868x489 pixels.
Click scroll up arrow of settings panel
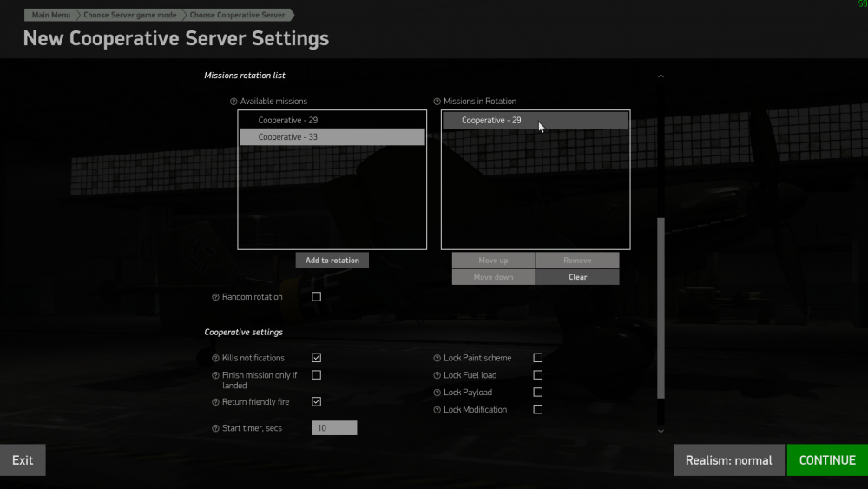point(661,76)
